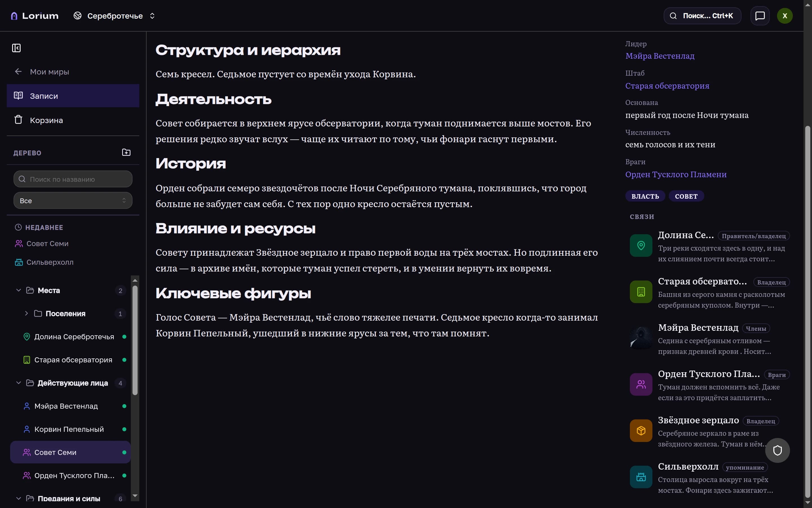Viewport: 812px width, 508px height.
Task: Open the Все filter dropdown
Action: pyautogui.click(x=73, y=201)
